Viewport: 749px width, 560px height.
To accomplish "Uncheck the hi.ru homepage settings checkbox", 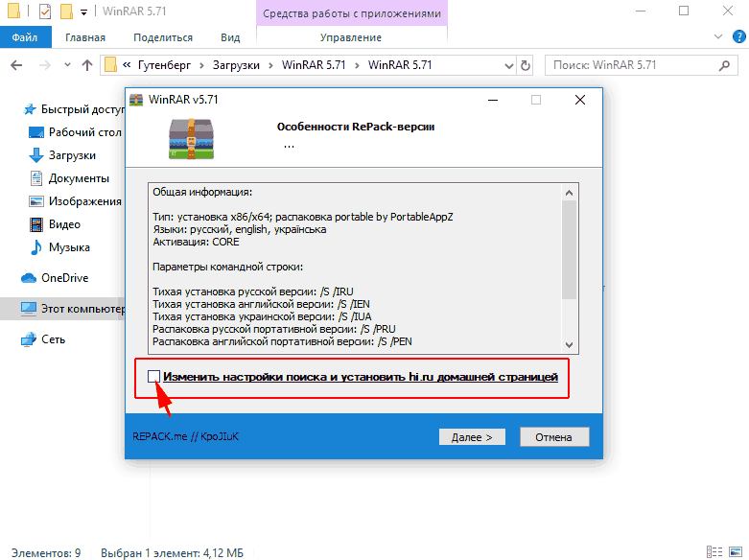I will 153,377.
